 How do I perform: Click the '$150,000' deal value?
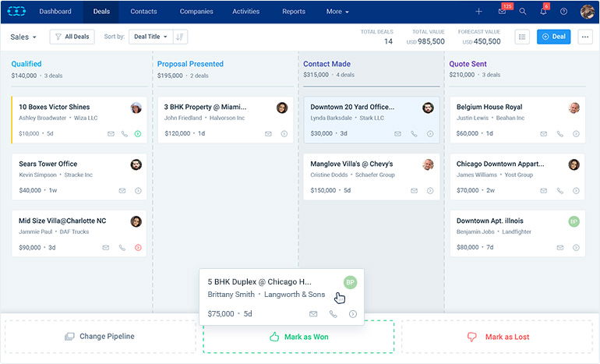[323, 191]
